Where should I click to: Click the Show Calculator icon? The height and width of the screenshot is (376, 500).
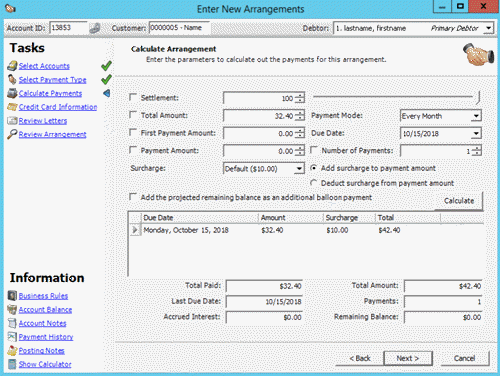point(12,364)
